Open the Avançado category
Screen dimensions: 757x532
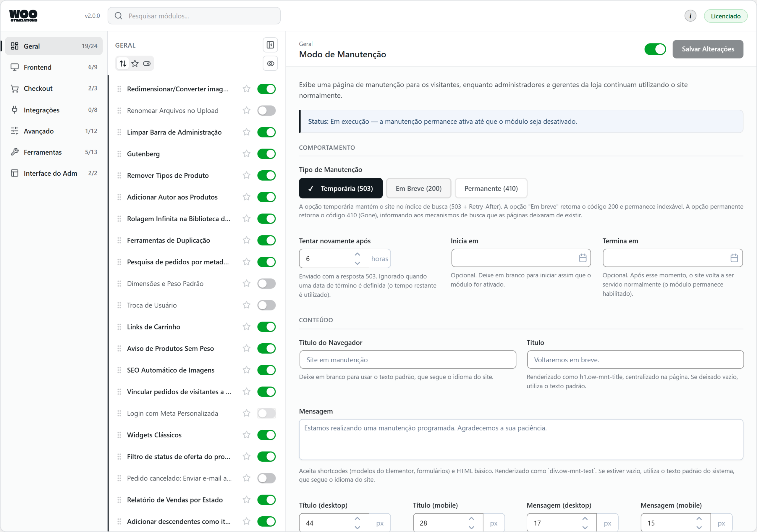coord(54,131)
